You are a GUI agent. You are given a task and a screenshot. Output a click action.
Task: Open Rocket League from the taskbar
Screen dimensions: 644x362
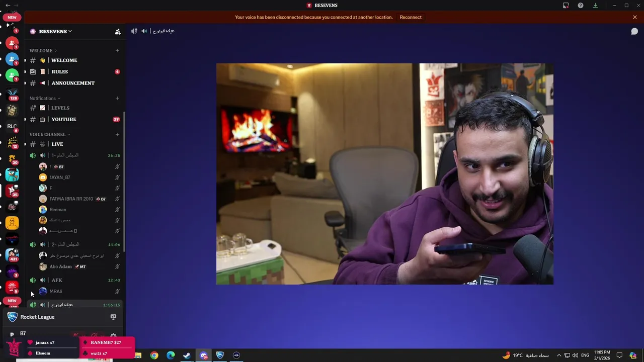[220, 355]
